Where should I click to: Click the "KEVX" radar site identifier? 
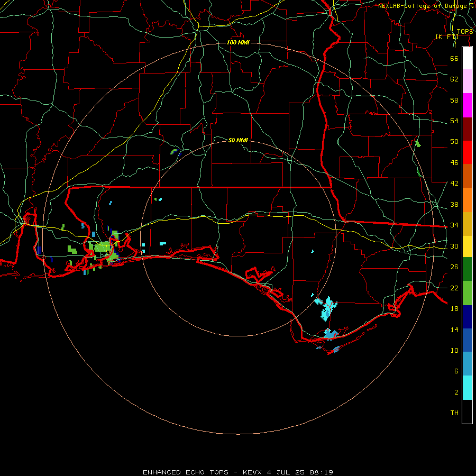pos(252,472)
